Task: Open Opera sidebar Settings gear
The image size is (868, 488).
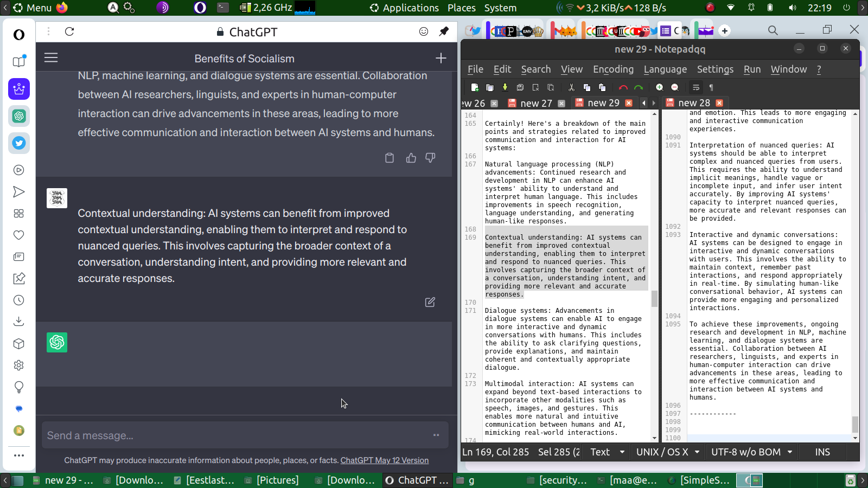Action: pos(19,365)
